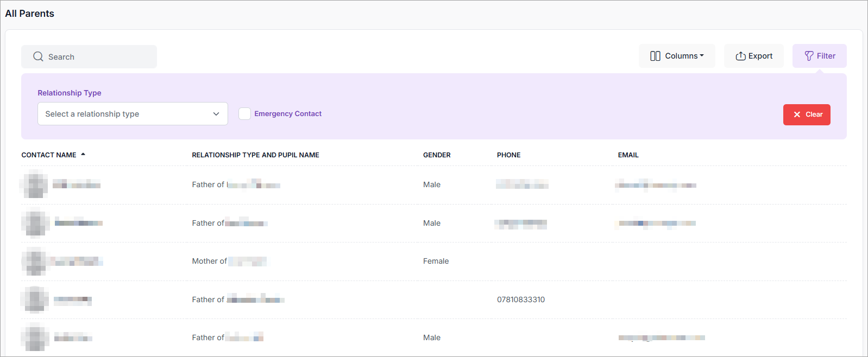Click the Contact Name sort arrow
The height and width of the screenshot is (357, 868).
[x=83, y=155]
